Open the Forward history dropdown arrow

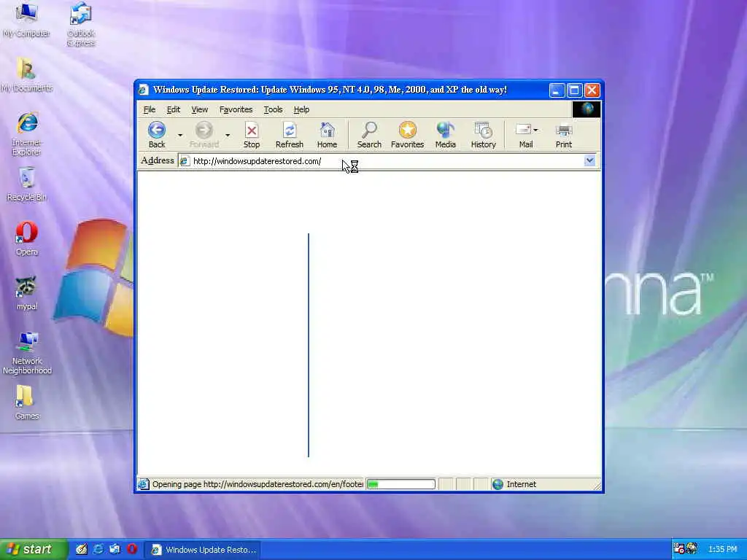[228, 135]
